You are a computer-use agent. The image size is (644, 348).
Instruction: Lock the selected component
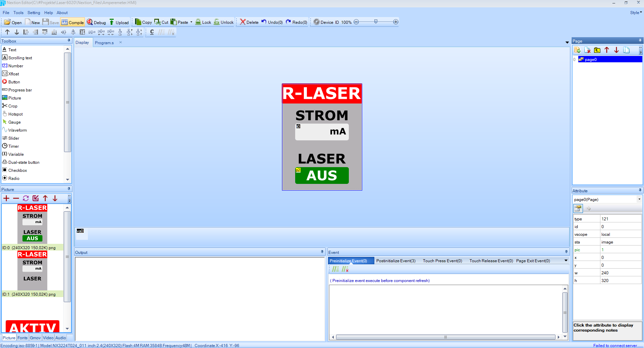(203, 22)
